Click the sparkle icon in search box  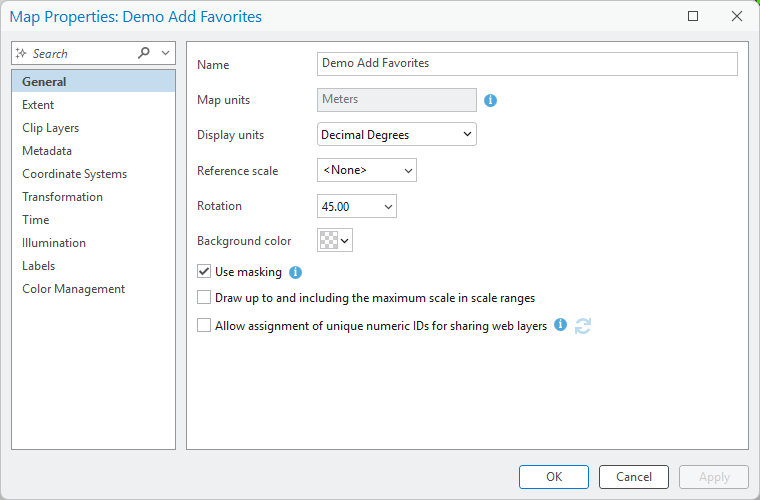point(21,53)
